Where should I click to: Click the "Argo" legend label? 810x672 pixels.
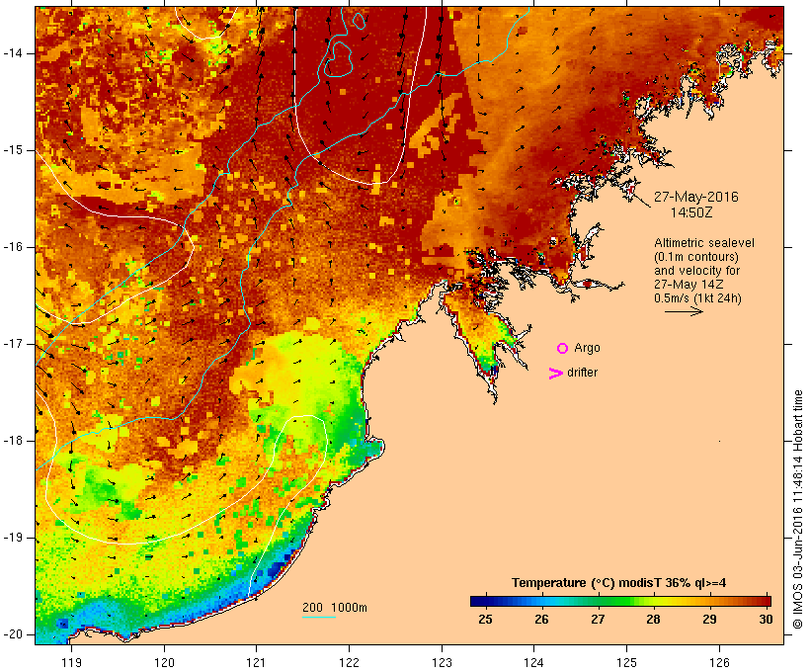pyautogui.click(x=587, y=349)
